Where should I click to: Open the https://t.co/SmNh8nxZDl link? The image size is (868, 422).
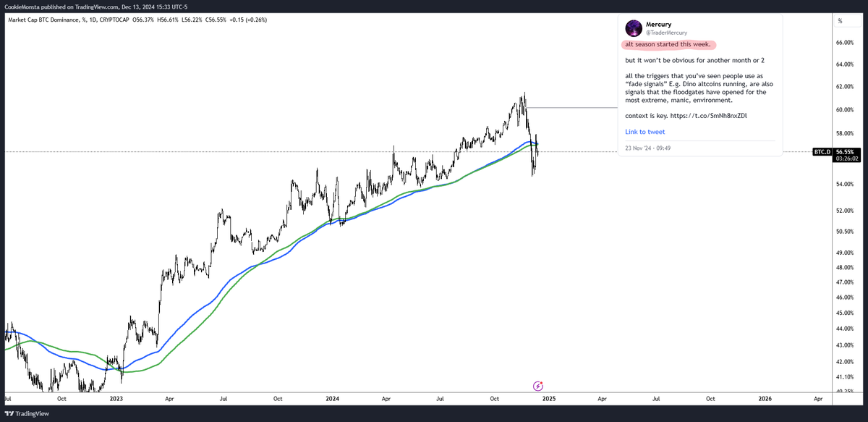tap(709, 117)
